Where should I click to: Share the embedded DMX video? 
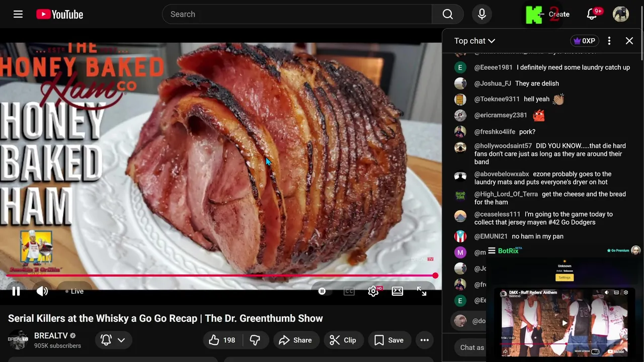click(x=505, y=351)
